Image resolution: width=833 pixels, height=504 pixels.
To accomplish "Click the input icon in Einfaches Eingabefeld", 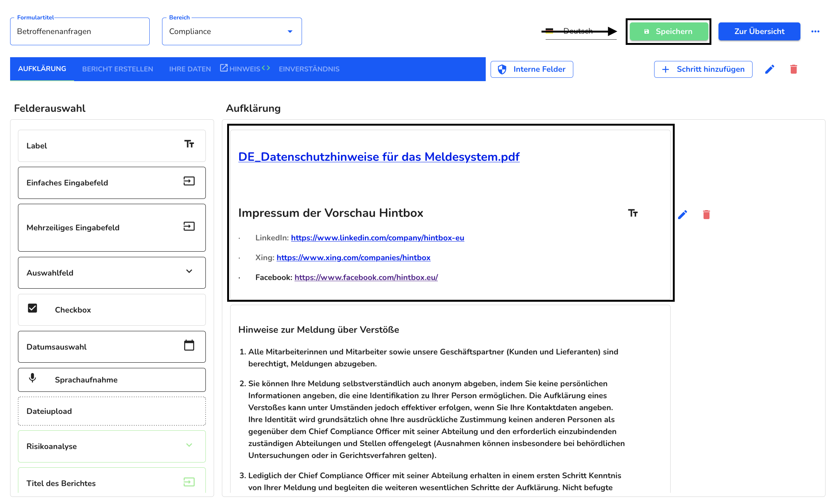I will [x=189, y=181].
